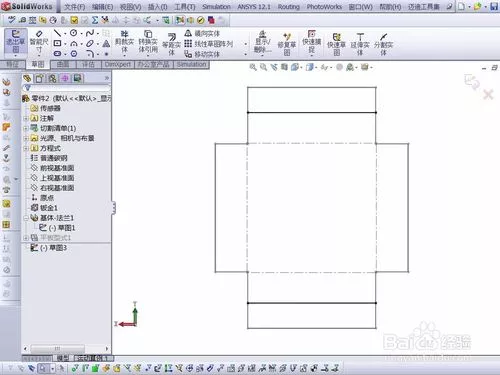Click the Sigma equations toolbar icon
Viewport: 500px width, 375px height.
click(95, 20)
